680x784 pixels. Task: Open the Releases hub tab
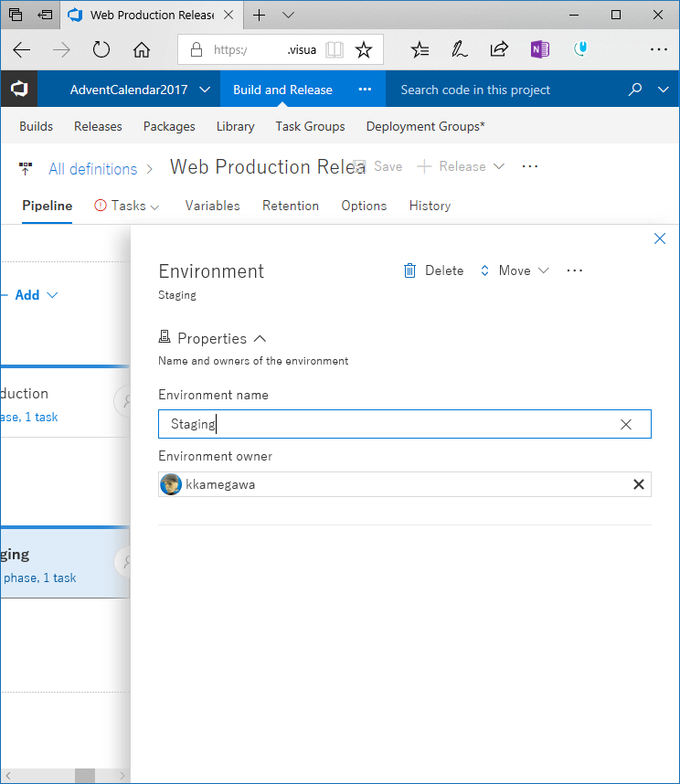click(x=98, y=126)
